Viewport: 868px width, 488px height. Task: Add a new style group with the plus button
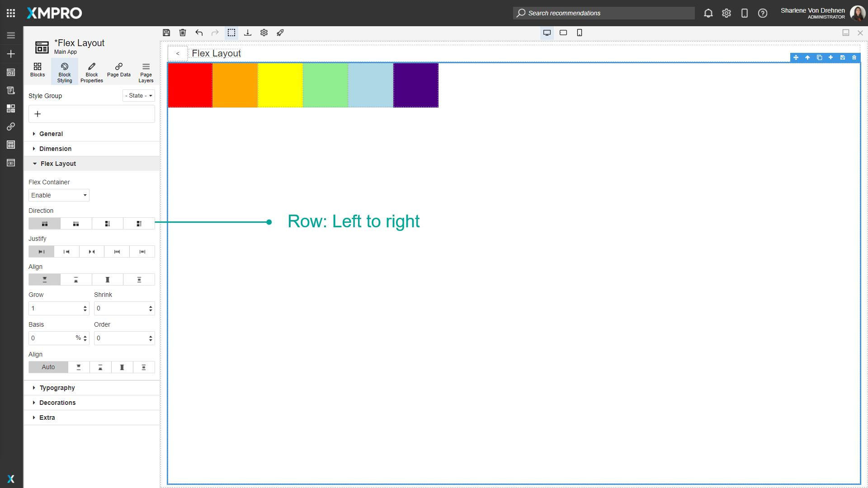coord(38,114)
